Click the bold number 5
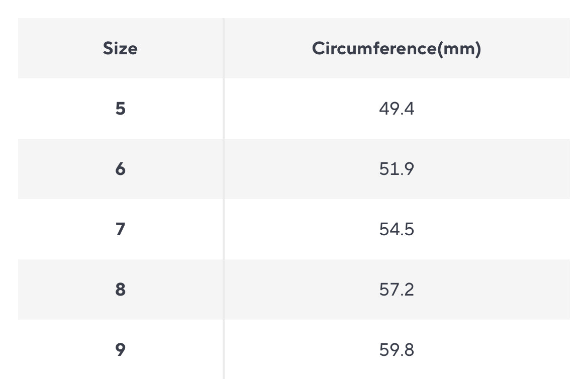Viewport: 588px width, 379px height. pos(120,109)
